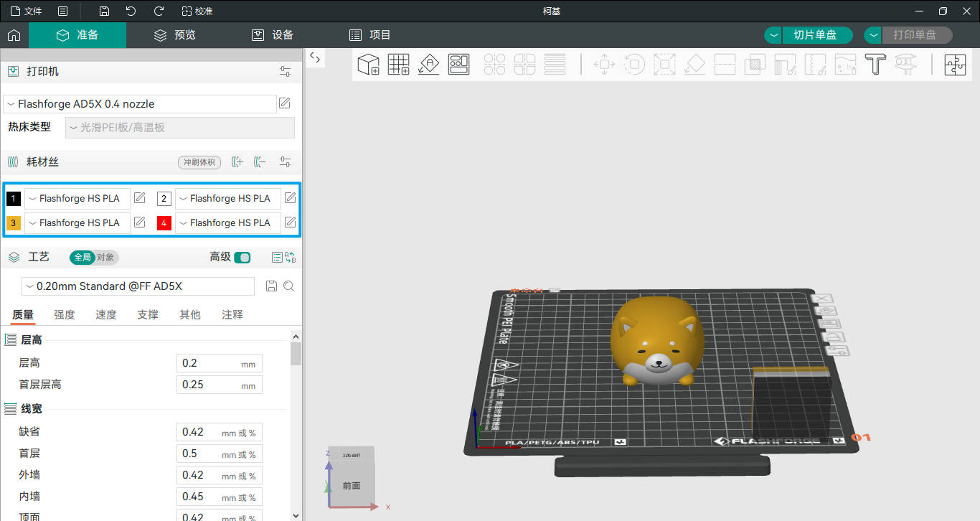Click the Add model cube icon

coord(368,65)
